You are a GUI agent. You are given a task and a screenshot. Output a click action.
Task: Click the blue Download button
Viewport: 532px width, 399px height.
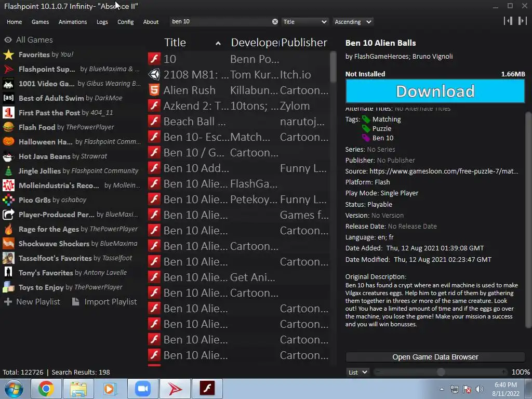(x=435, y=91)
